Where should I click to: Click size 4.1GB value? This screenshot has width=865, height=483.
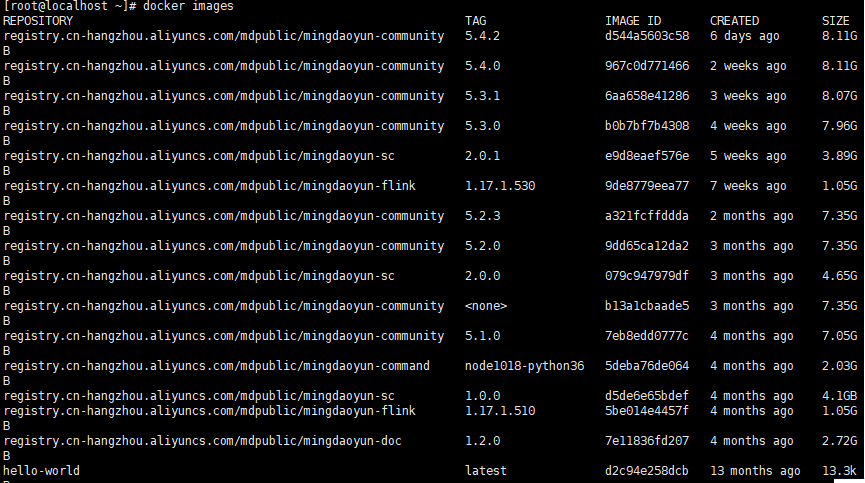point(840,396)
